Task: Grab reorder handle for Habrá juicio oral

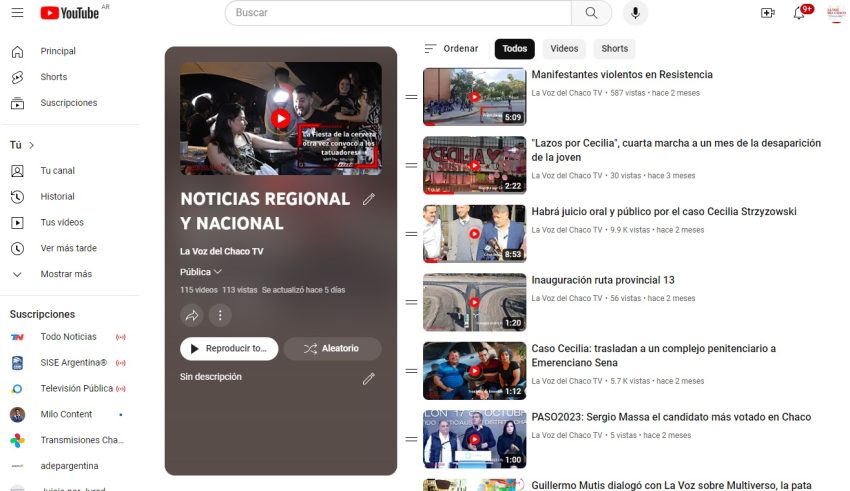Action: [411, 234]
